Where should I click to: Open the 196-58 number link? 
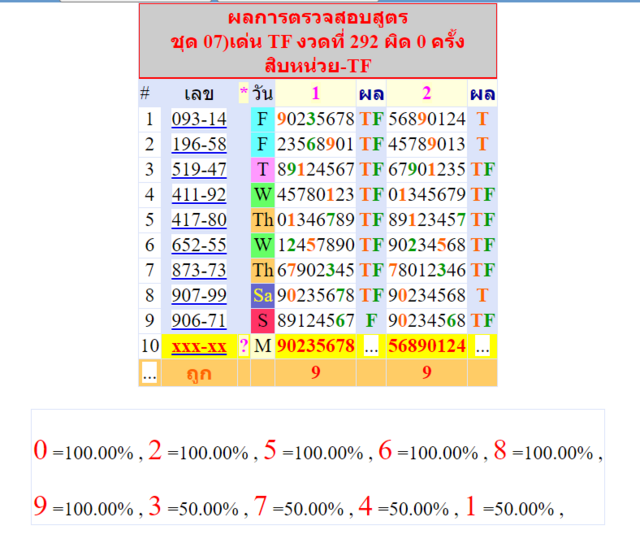coord(199,145)
